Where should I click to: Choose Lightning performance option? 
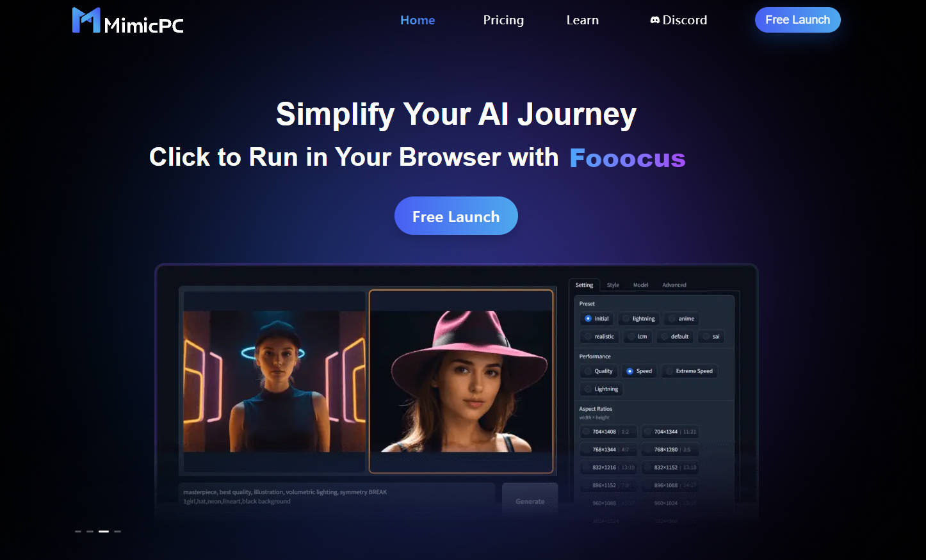coord(601,389)
